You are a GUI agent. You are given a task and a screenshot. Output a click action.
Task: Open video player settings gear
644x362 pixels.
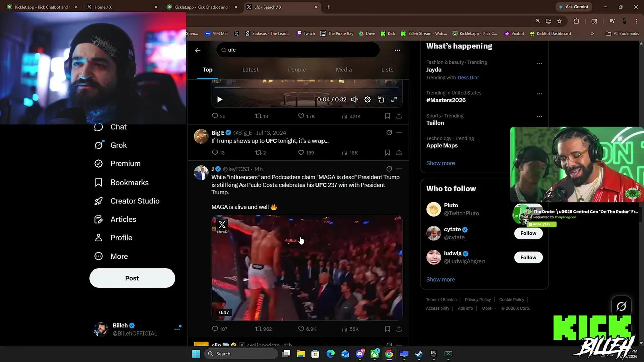tap(368, 100)
